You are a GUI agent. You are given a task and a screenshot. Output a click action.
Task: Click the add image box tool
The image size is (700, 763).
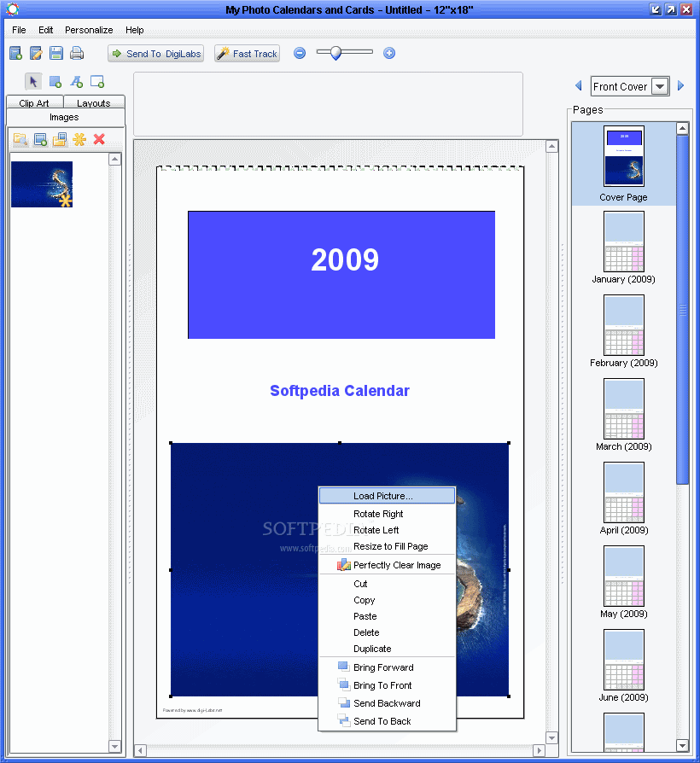55,81
